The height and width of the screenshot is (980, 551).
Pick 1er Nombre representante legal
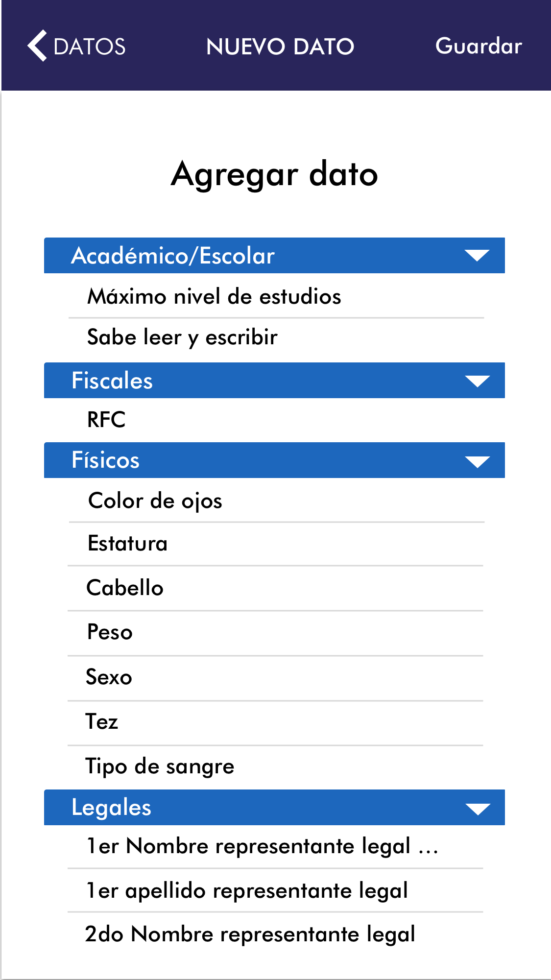pyautogui.click(x=262, y=846)
